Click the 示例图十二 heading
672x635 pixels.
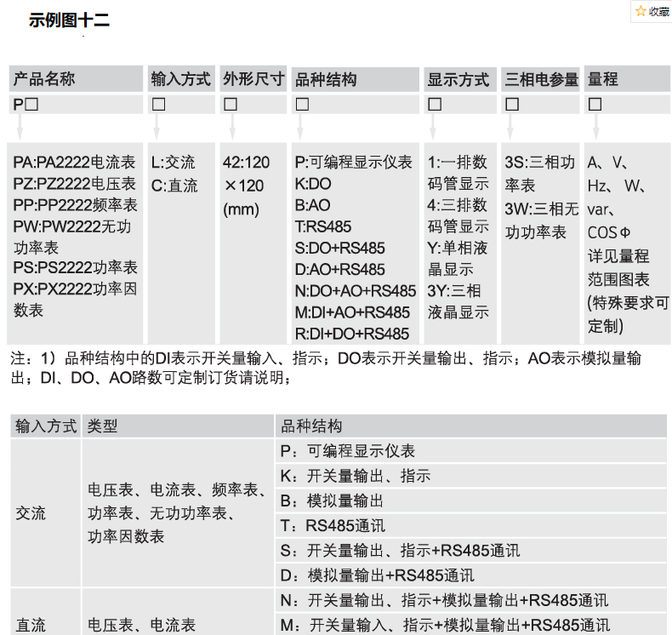[70, 20]
